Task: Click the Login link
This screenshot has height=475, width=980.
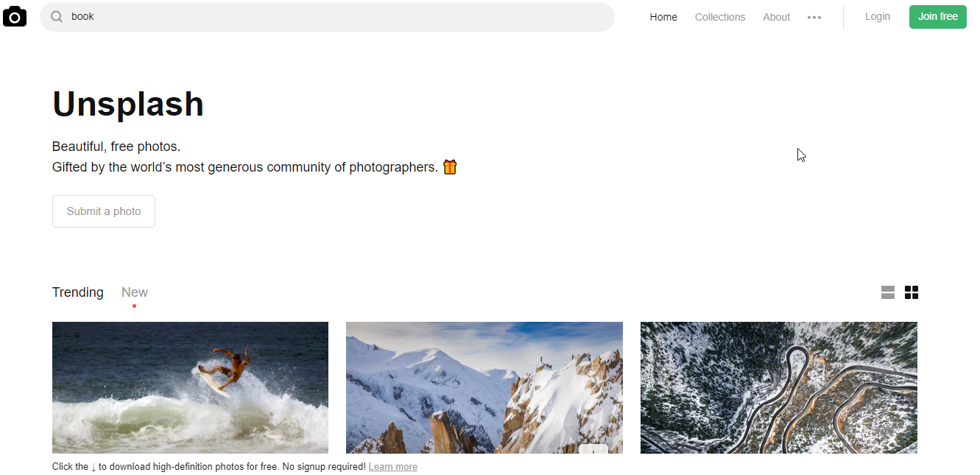Action: pyautogui.click(x=877, y=16)
